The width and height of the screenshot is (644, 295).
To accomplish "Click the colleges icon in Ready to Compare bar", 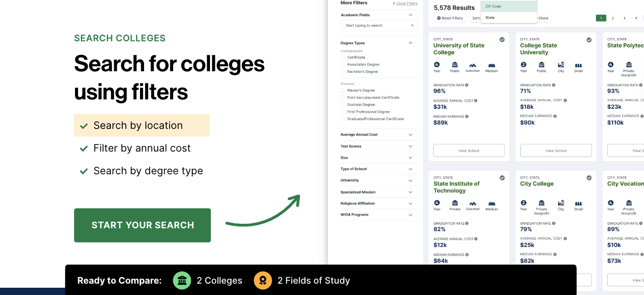I will [x=182, y=280].
